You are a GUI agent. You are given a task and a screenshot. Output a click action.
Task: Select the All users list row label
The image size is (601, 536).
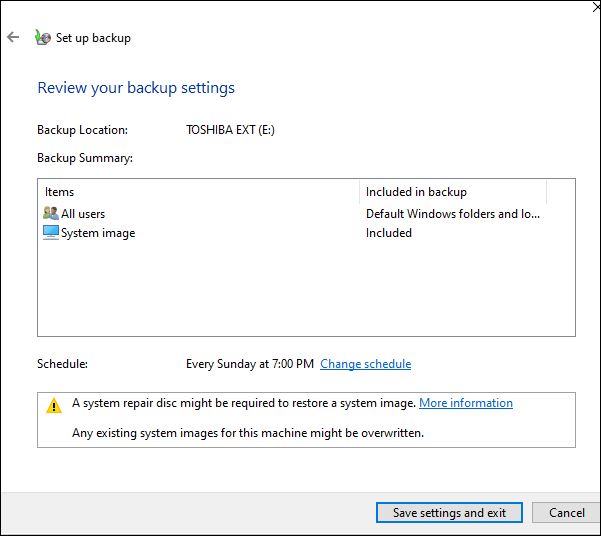coord(83,213)
